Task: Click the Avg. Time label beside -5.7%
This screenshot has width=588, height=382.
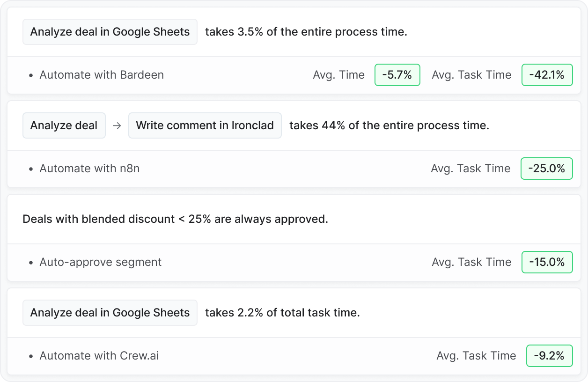Action: [338, 75]
